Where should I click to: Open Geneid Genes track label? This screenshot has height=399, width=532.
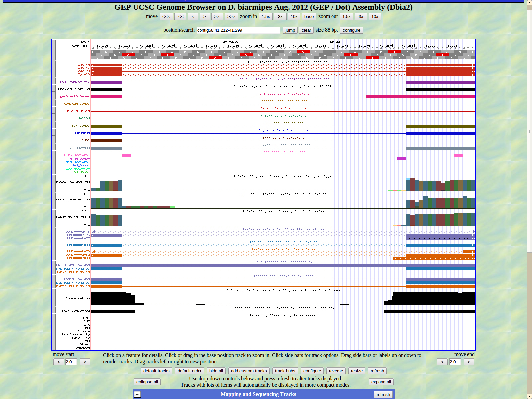78,111
